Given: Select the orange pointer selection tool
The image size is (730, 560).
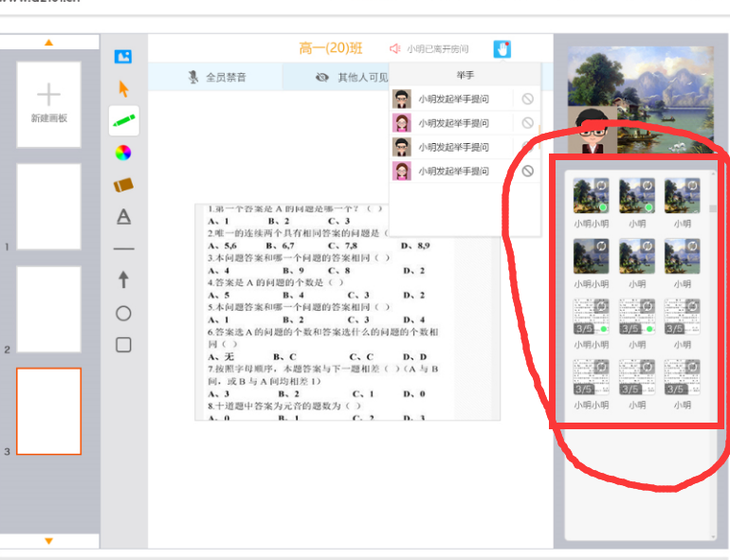Looking at the screenshot, I should tap(123, 88).
